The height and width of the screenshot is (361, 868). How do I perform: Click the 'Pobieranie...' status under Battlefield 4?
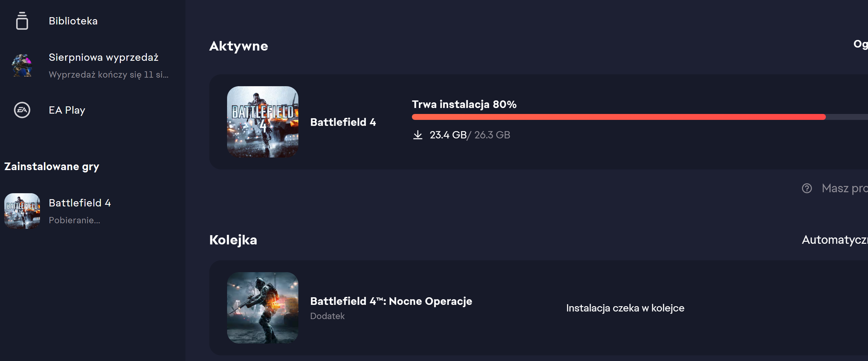pos(74,220)
